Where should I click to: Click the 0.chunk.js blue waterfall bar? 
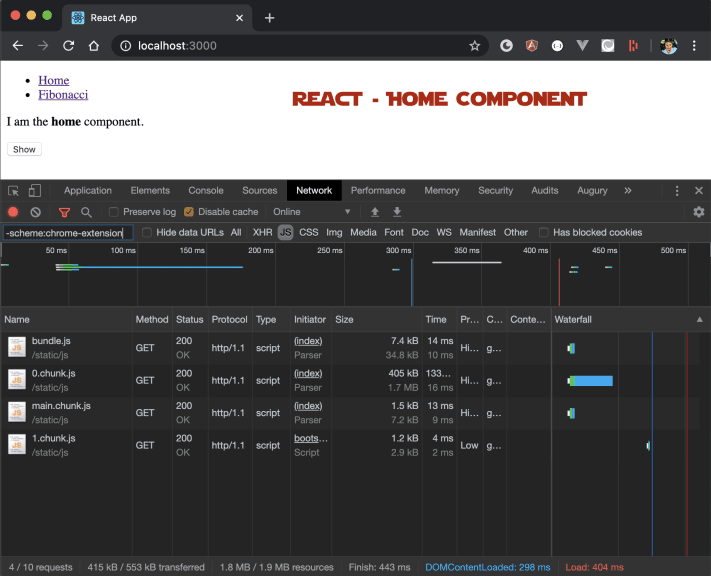[x=593, y=381]
